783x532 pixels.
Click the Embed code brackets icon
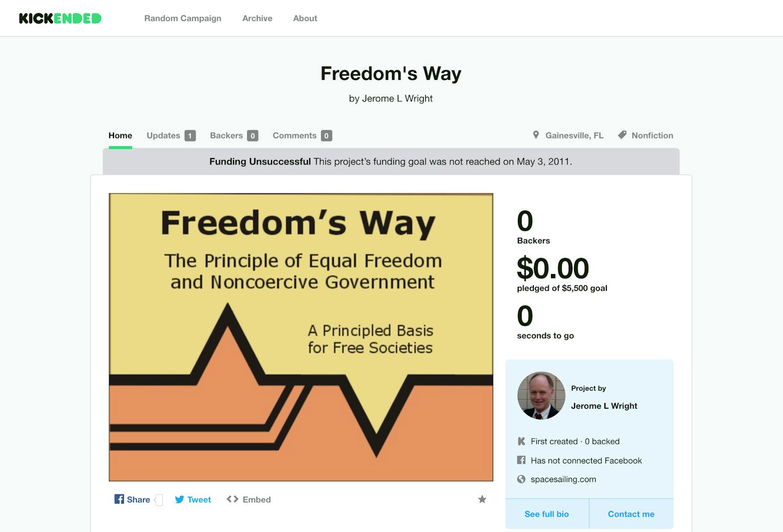point(232,499)
